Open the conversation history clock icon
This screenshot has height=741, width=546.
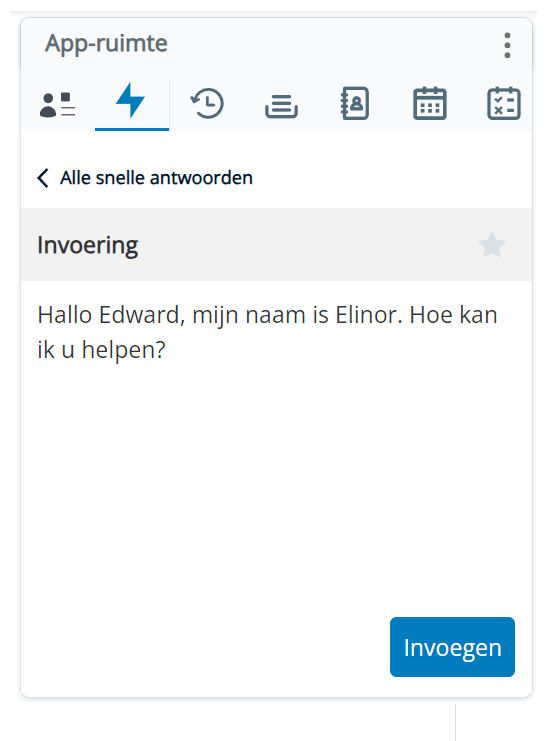207,103
